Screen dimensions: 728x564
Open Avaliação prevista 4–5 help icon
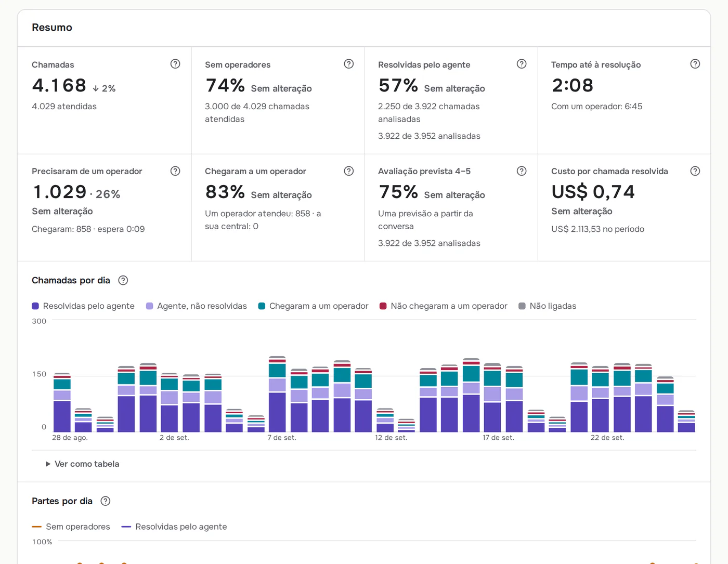point(522,171)
